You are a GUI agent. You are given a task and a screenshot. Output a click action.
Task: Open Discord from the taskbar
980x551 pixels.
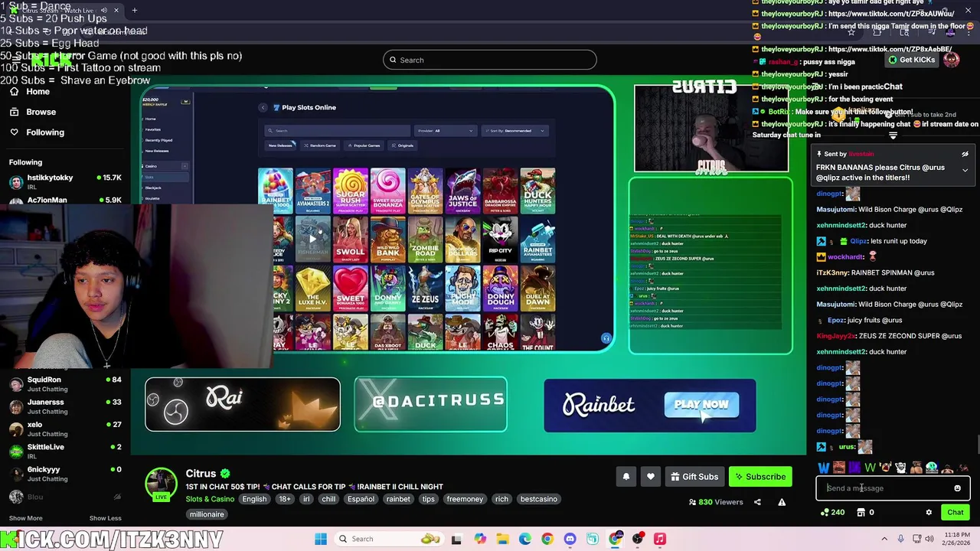[x=570, y=539]
